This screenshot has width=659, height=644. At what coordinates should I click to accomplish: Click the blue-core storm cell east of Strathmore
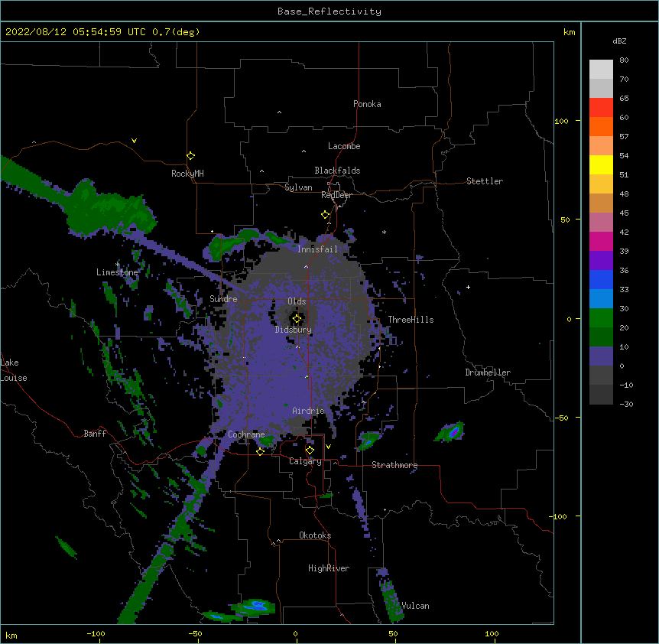pos(450,431)
